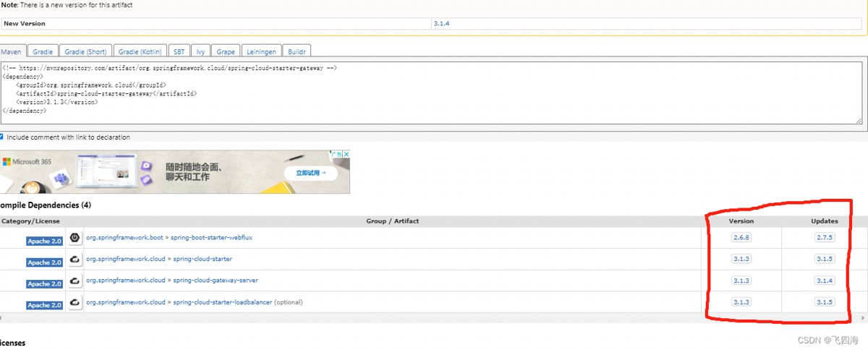
Task: Switch to the Ivy tab
Action: pos(201,51)
